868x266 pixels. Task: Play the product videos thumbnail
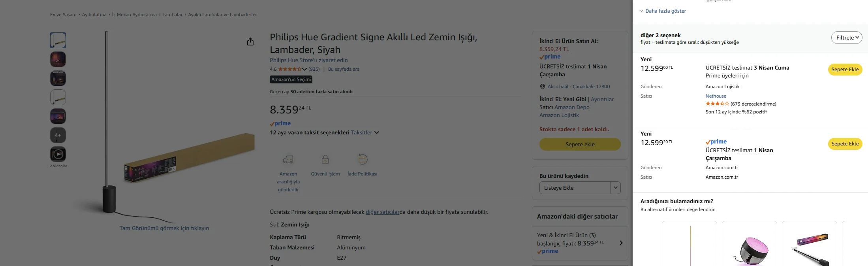click(58, 154)
